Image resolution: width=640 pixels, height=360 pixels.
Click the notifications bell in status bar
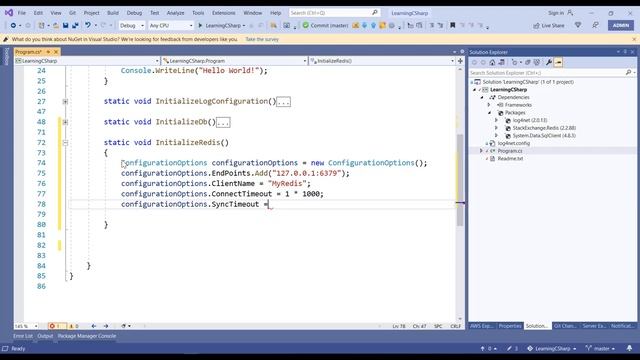(629, 348)
